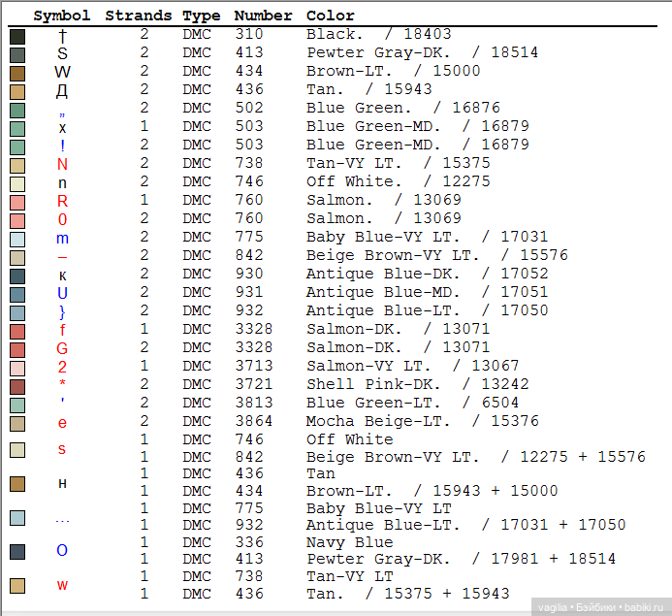The height and width of the screenshot is (616, 672).
Task: Click the blue U symbol for Antique Blue-MD
Action: [x=62, y=293]
